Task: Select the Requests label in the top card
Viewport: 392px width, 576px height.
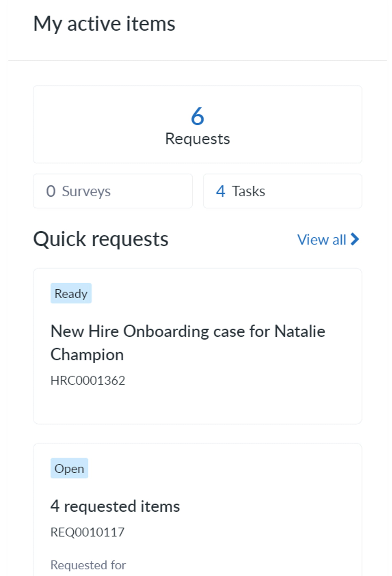Action: tap(197, 139)
